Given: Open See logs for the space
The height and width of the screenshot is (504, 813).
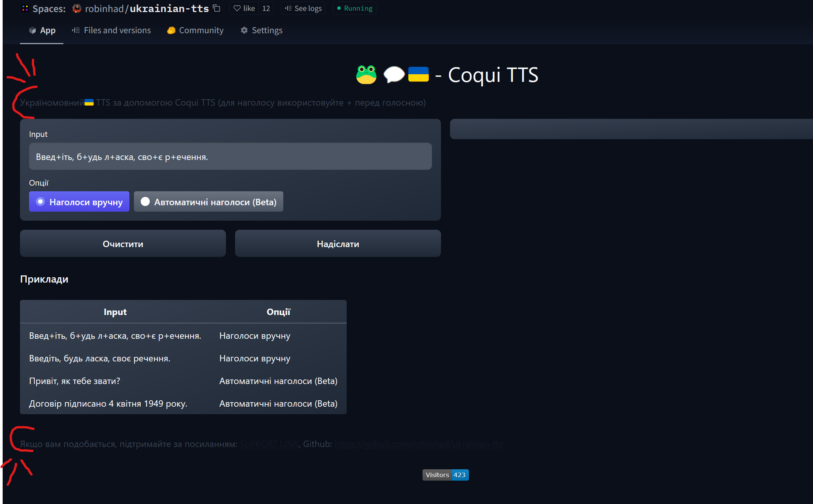Looking at the screenshot, I should 303,8.
